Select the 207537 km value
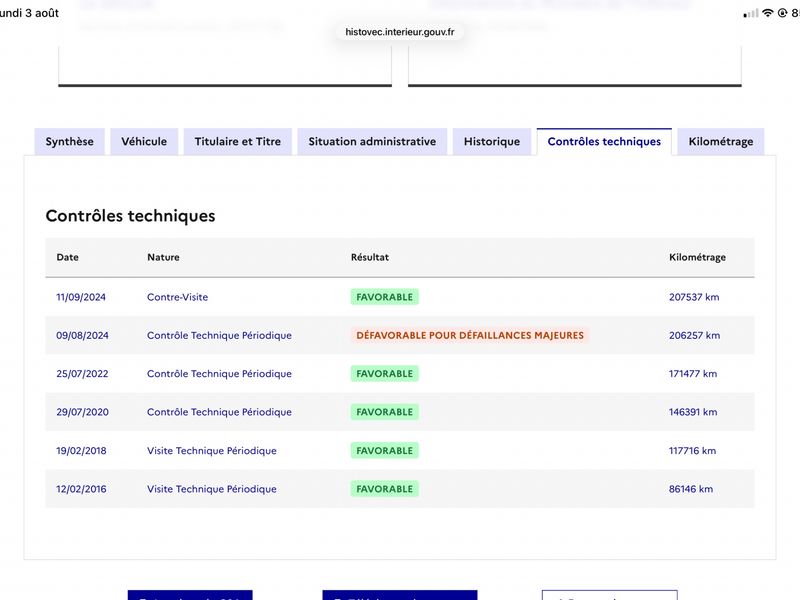 pos(694,297)
